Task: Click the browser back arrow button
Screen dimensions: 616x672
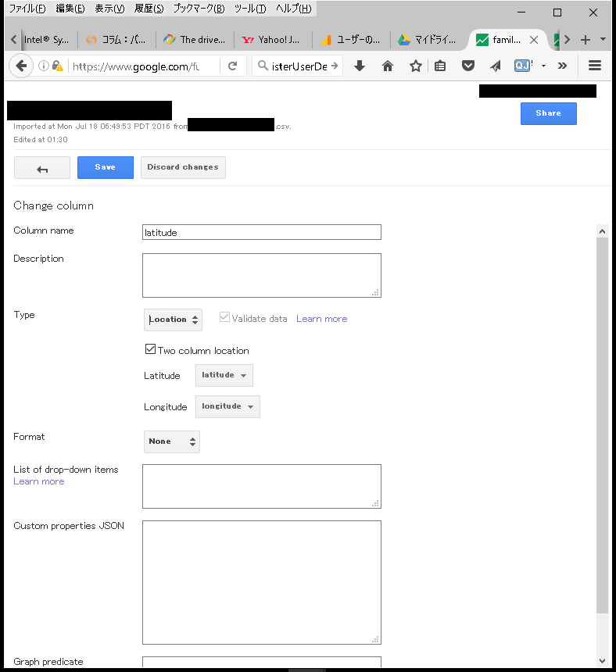Action: tap(21, 66)
